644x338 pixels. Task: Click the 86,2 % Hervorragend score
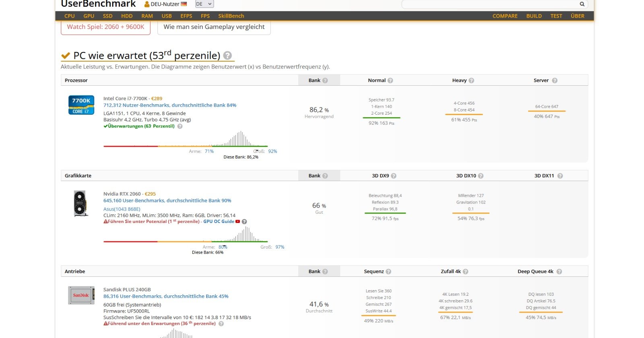[319, 112]
